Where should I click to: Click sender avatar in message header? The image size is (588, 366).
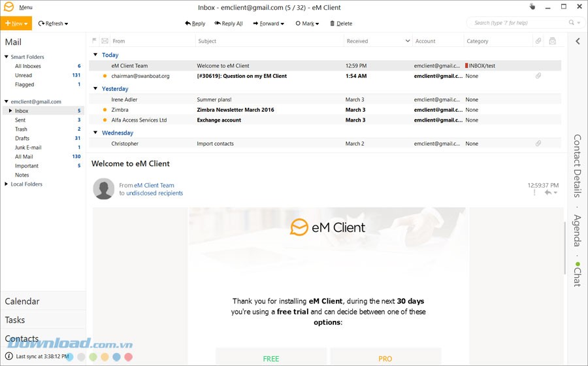coord(104,189)
